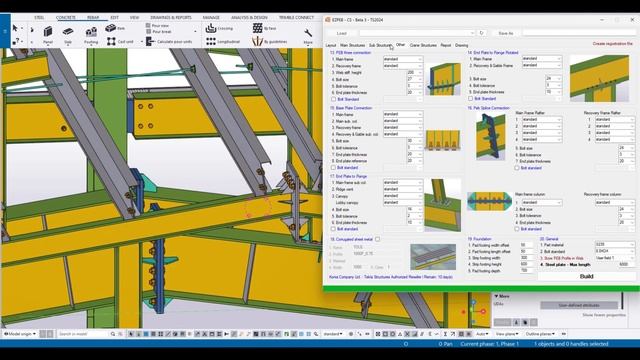This screenshot has width=640, height=360.
Task: Tick the Corrugated sheet metal checkbox
Action: coord(378,239)
